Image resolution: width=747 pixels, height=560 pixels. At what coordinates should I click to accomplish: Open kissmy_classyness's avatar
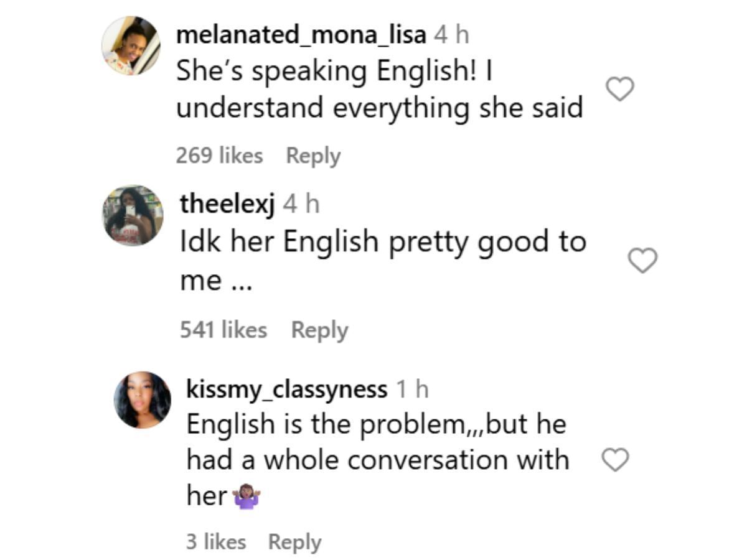click(x=143, y=400)
